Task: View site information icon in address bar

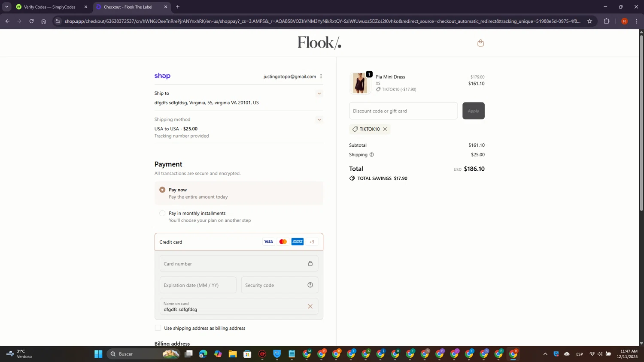Action: coord(58,21)
